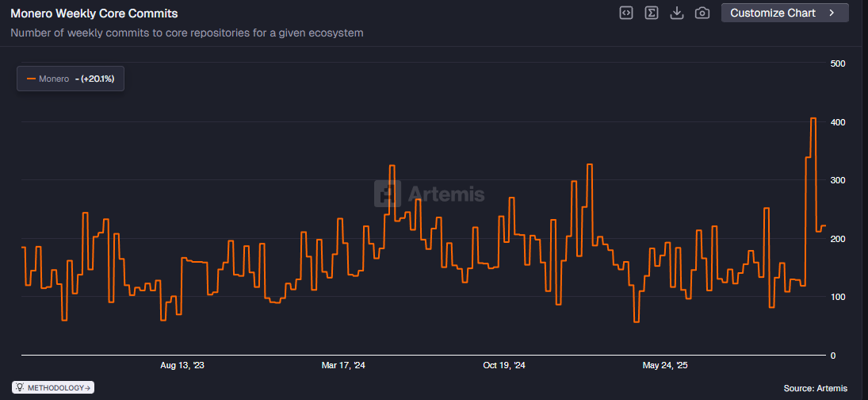This screenshot has width=868, height=400.
Task: Click the Source: Artemis attribution text
Action: [x=815, y=388]
